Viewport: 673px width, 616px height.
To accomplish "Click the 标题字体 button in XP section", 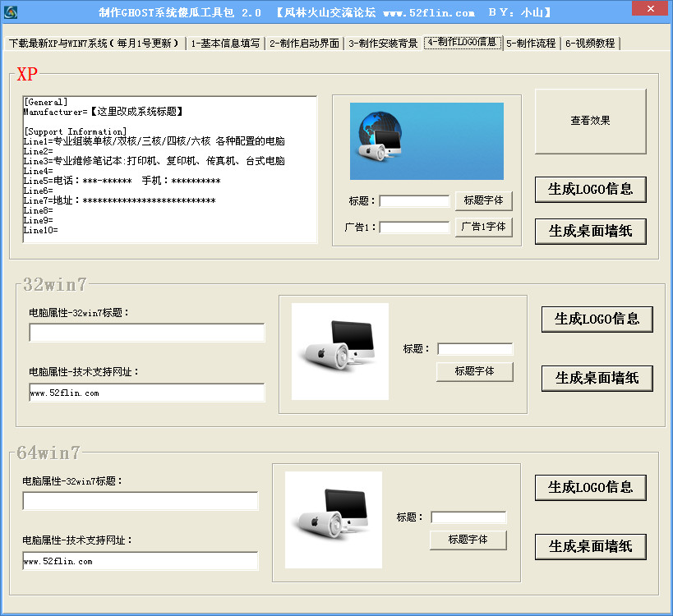I will (482, 200).
